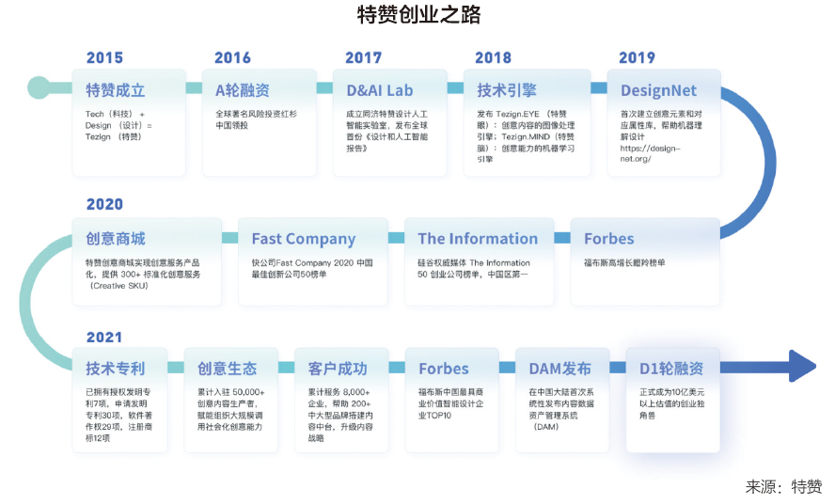
Task: Select the 创意商城 card heading
Action: tap(115, 239)
